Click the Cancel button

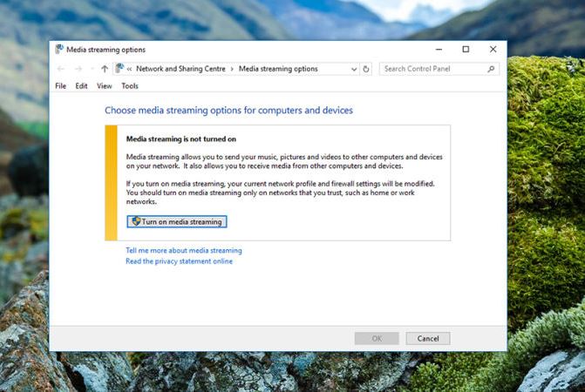[428, 338]
